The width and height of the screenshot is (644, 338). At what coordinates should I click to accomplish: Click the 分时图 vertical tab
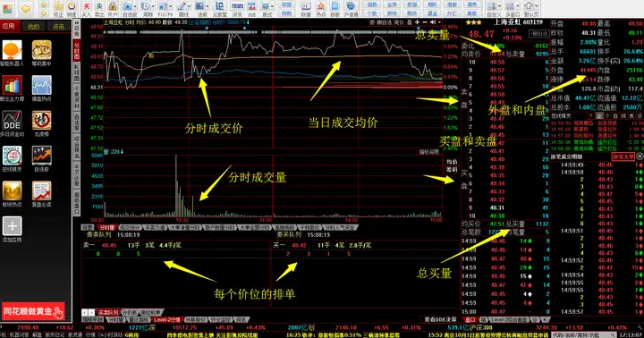77,50
